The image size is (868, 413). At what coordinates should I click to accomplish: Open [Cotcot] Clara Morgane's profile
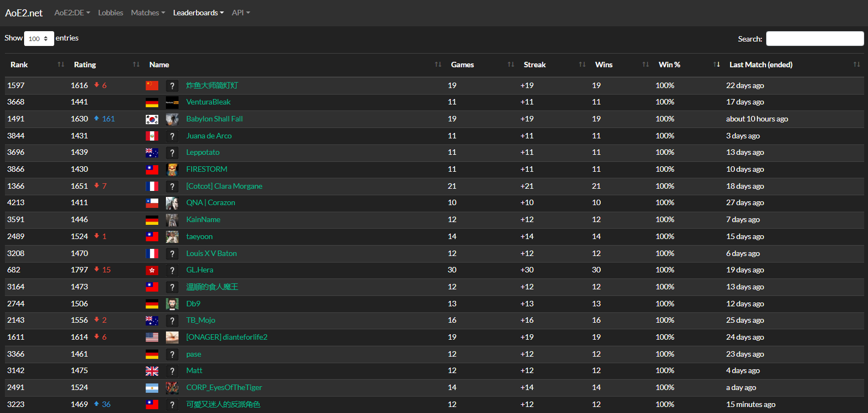click(224, 186)
